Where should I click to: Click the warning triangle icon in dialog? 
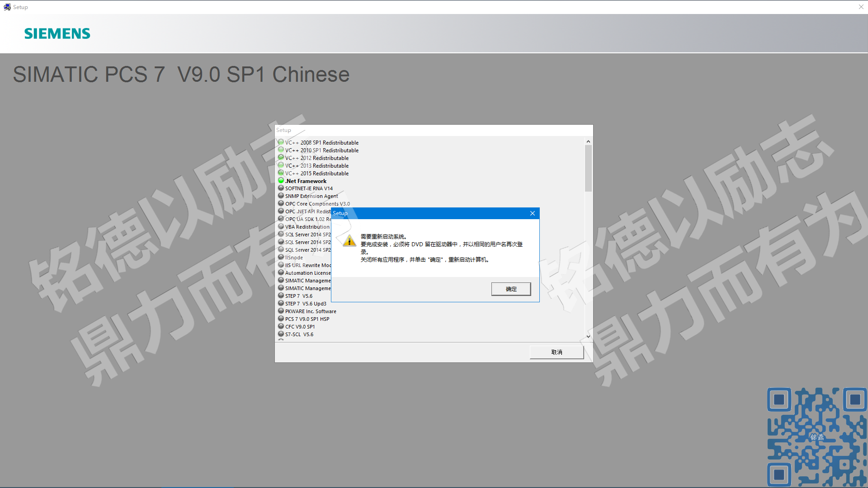[349, 240]
